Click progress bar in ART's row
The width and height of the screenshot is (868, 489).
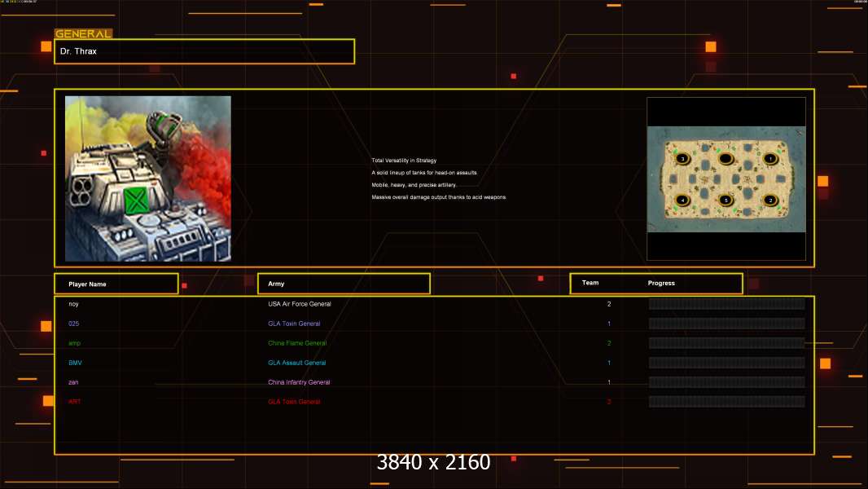(x=727, y=402)
